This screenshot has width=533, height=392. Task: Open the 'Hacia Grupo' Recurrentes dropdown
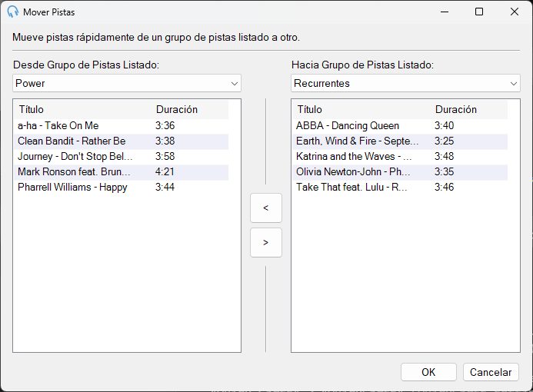pyautogui.click(x=405, y=83)
